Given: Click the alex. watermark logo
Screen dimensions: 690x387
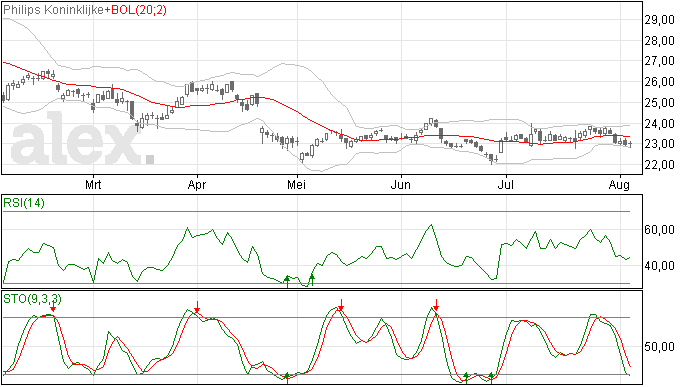Looking at the screenshot, I should 82,140.
